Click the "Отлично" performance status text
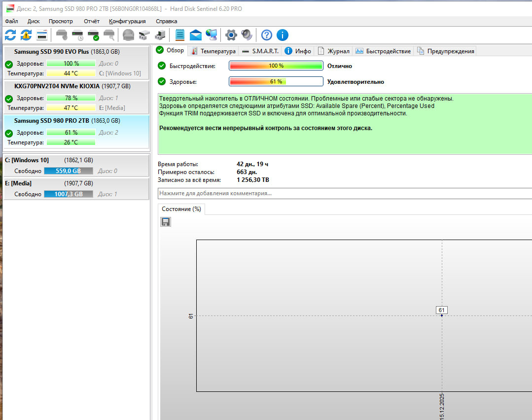Screen dimensions: 532x420 tap(340, 66)
